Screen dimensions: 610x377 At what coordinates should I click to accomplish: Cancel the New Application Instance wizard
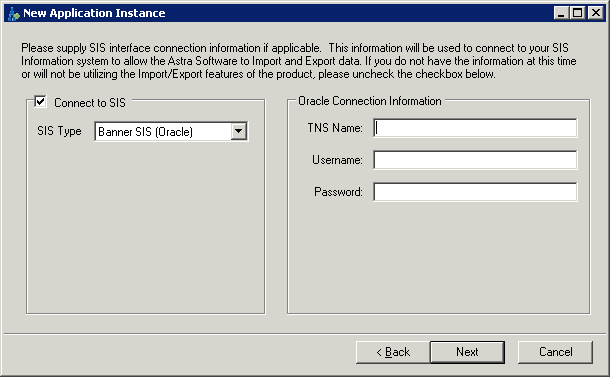(555, 352)
